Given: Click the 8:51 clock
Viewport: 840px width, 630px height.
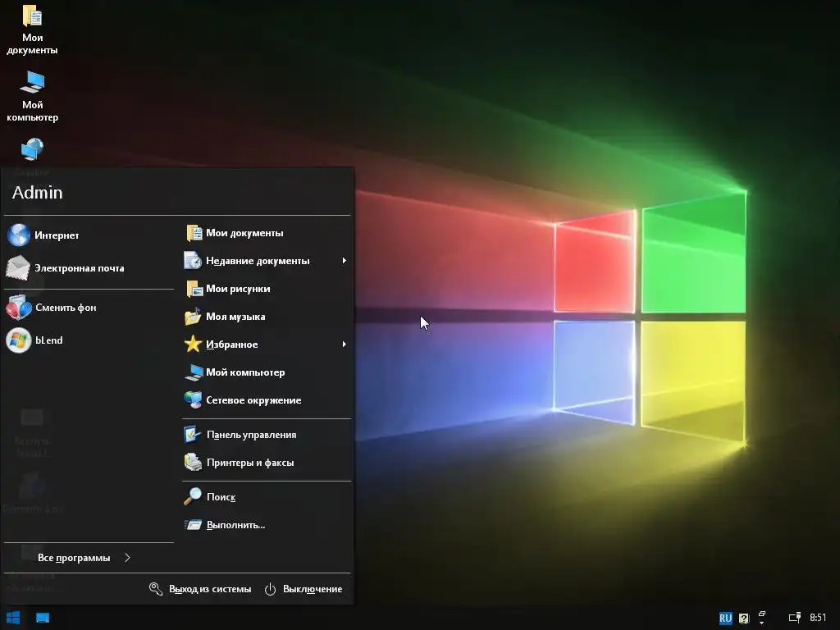Looking at the screenshot, I should (818, 618).
